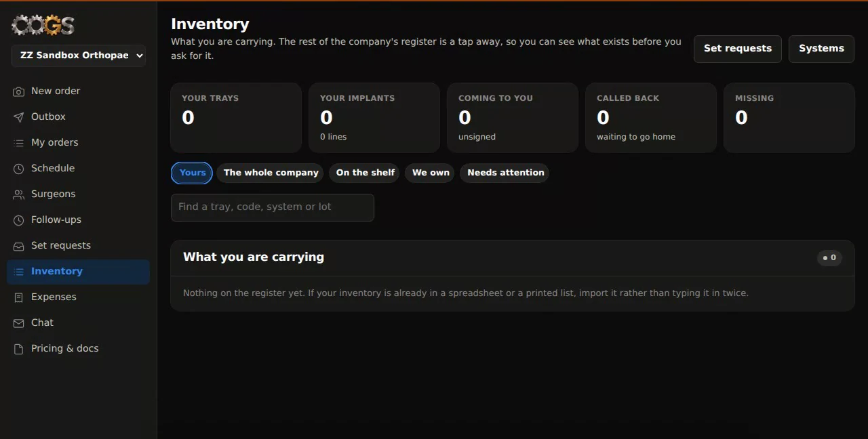Screen dimensions: 868x439
Task: Click 'waiting to go home' under Called Back
Action: click(x=636, y=137)
